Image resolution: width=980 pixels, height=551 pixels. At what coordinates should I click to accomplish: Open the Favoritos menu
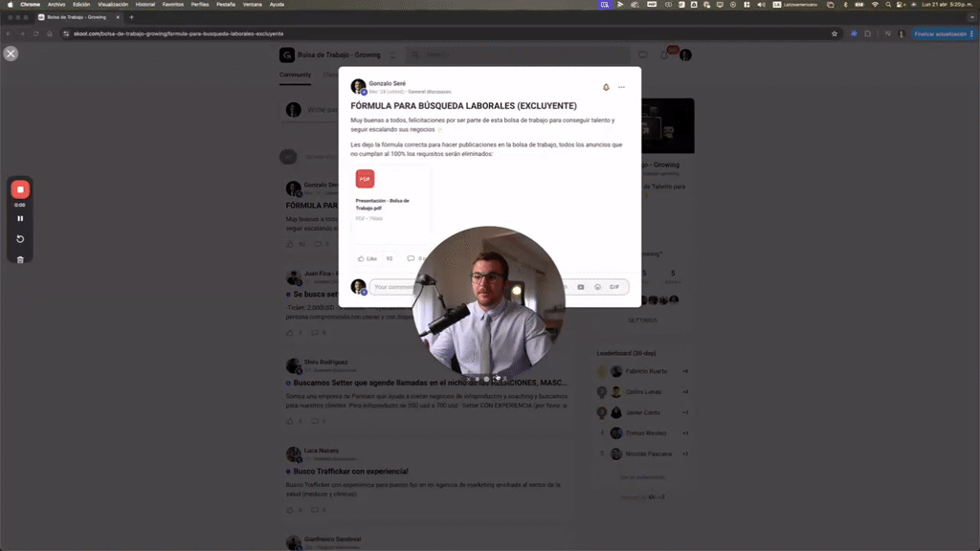tap(172, 5)
